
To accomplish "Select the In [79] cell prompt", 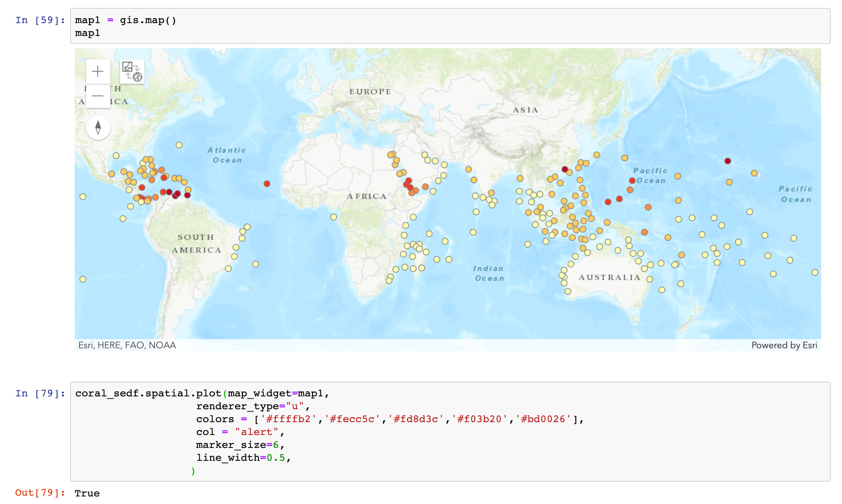I will point(40,393).
